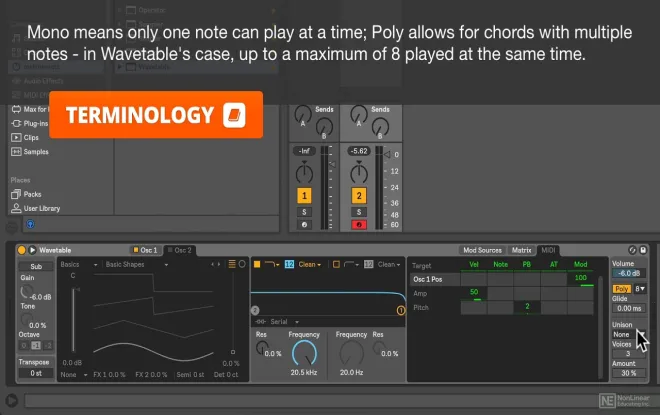This screenshot has width=660, height=415.
Task: Fold the Wavetable device using triangle icon
Action: [32, 250]
